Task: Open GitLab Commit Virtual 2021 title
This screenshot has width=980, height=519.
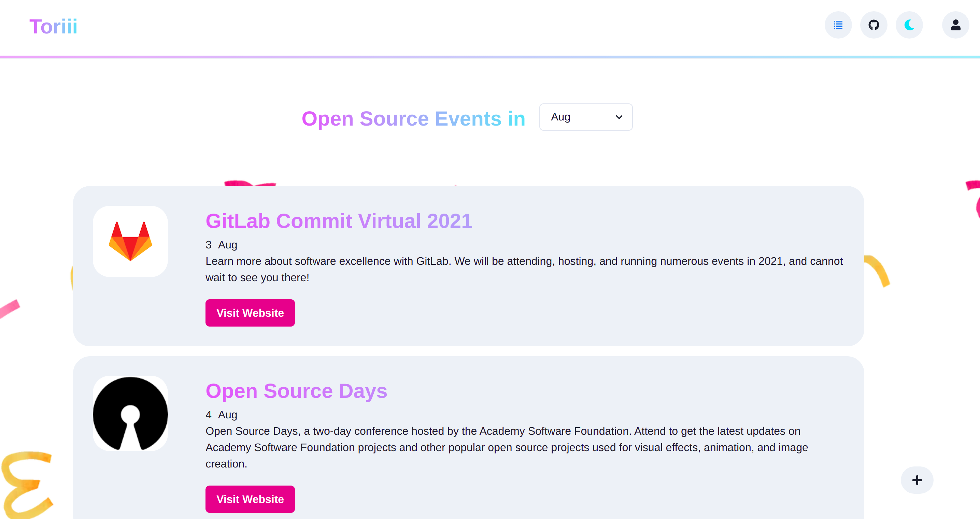Action: pyautogui.click(x=339, y=221)
